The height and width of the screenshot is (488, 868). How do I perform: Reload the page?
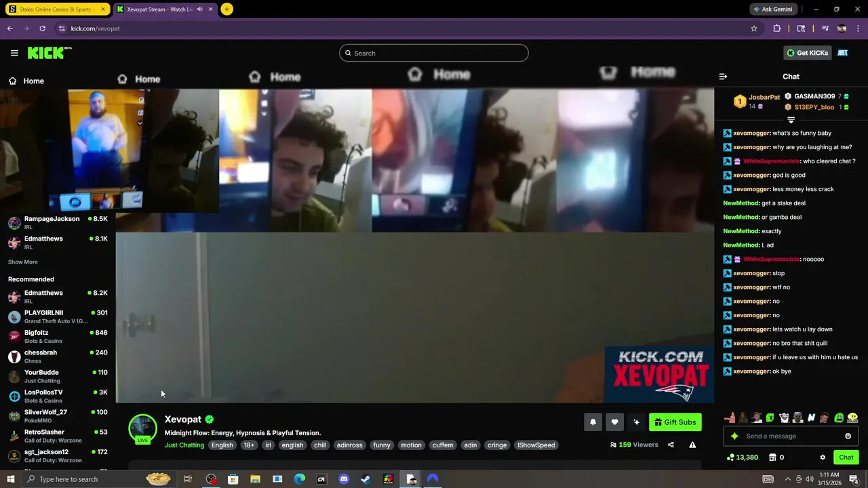(x=42, y=28)
